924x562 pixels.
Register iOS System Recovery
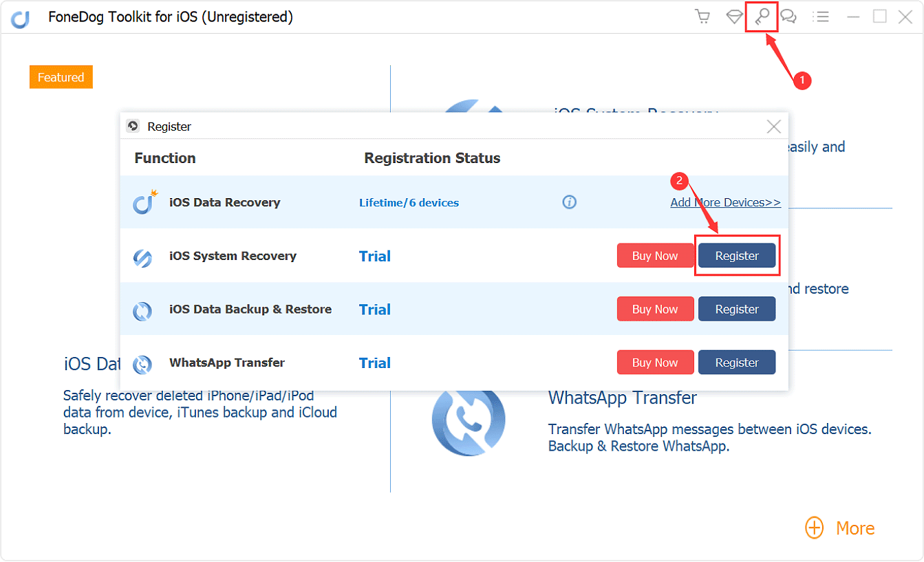pyautogui.click(x=737, y=256)
